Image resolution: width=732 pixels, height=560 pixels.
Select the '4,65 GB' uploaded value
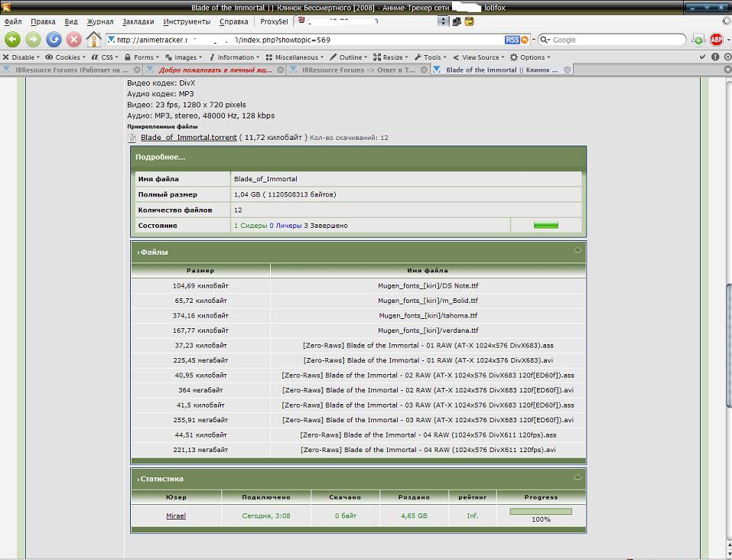pos(414,516)
